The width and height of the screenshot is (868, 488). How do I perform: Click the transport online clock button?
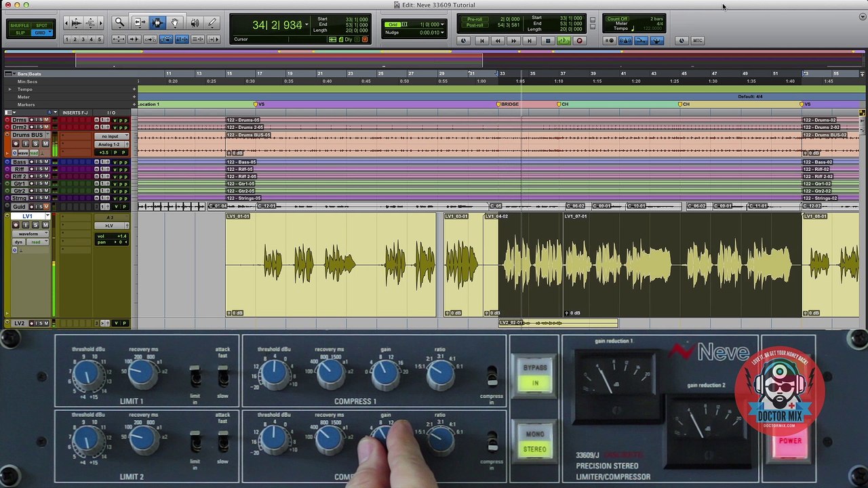tap(465, 41)
